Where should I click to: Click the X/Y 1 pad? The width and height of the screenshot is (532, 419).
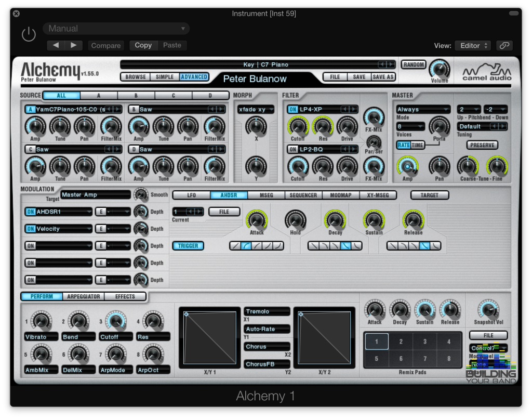point(210,337)
